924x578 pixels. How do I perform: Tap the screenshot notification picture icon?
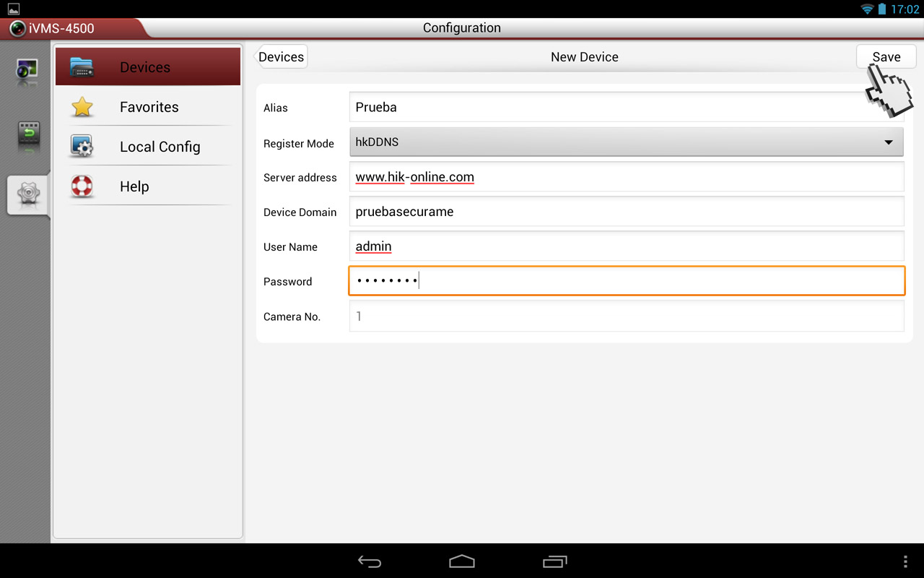14,9
